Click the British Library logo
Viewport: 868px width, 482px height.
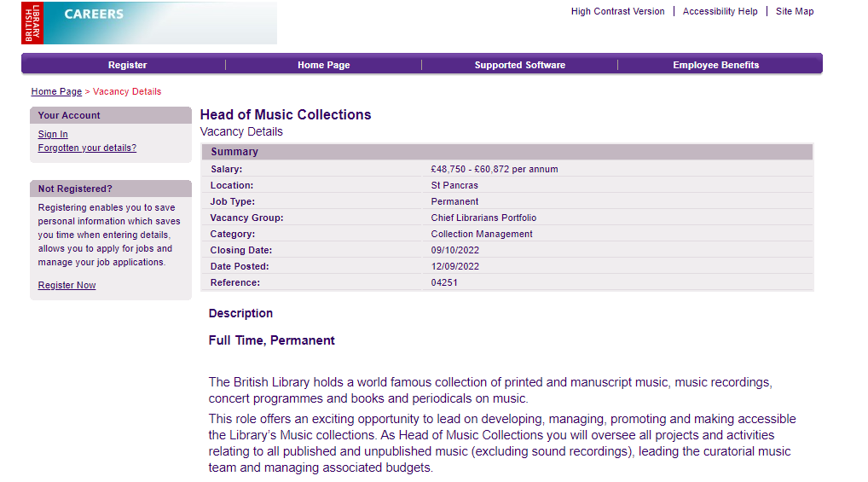[x=32, y=23]
